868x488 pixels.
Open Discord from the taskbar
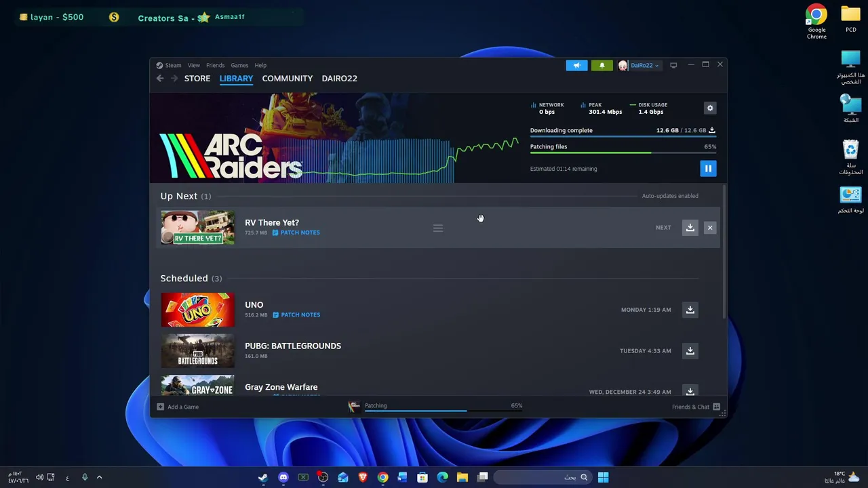283,477
